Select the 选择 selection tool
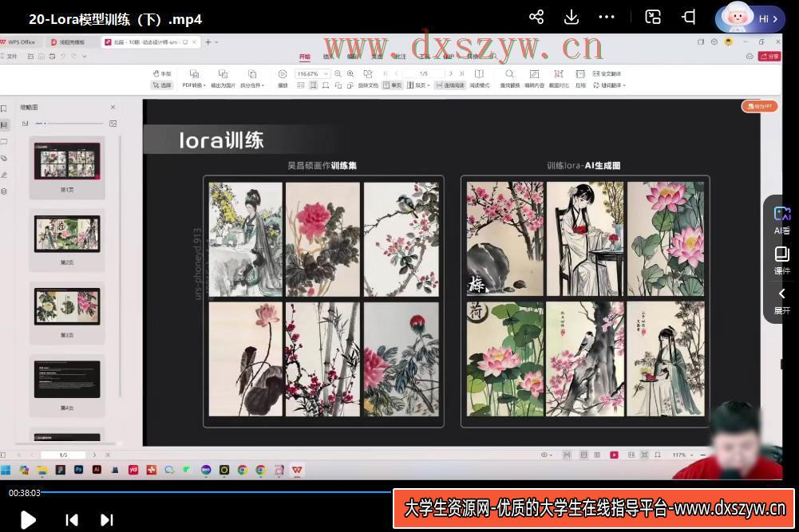Image resolution: width=799 pixels, height=532 pixels. 162,85
